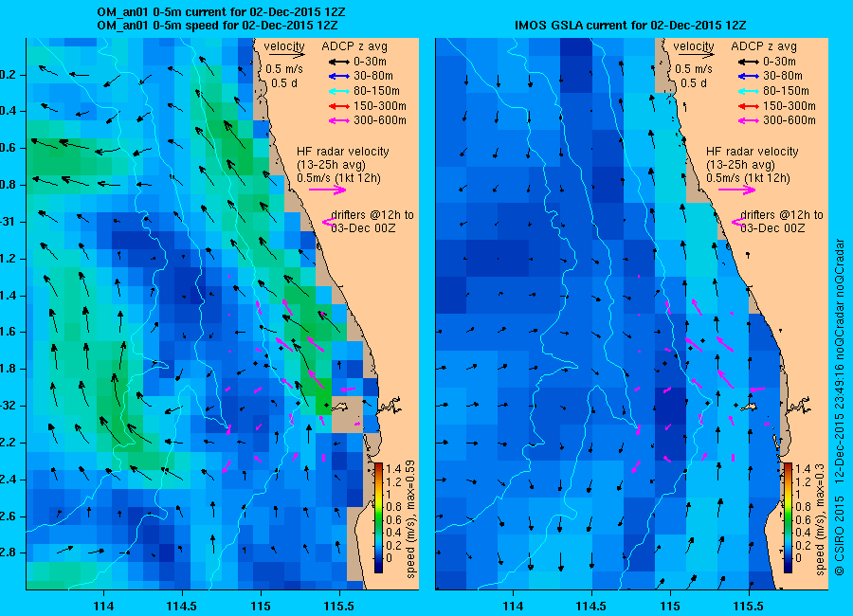The height and width of the screenshot is (616, 853).
Task: Click the 'OM_an01 0-5m speed' title line
Action: point(218,26)
